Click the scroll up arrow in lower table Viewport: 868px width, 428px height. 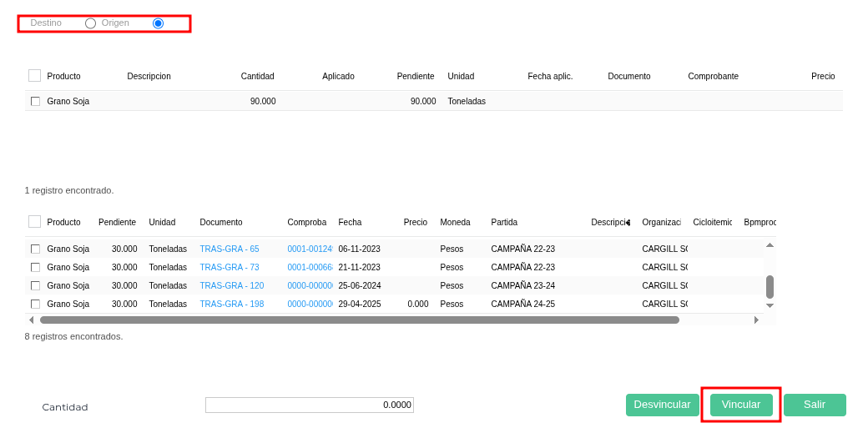click(x=770, y=244)
